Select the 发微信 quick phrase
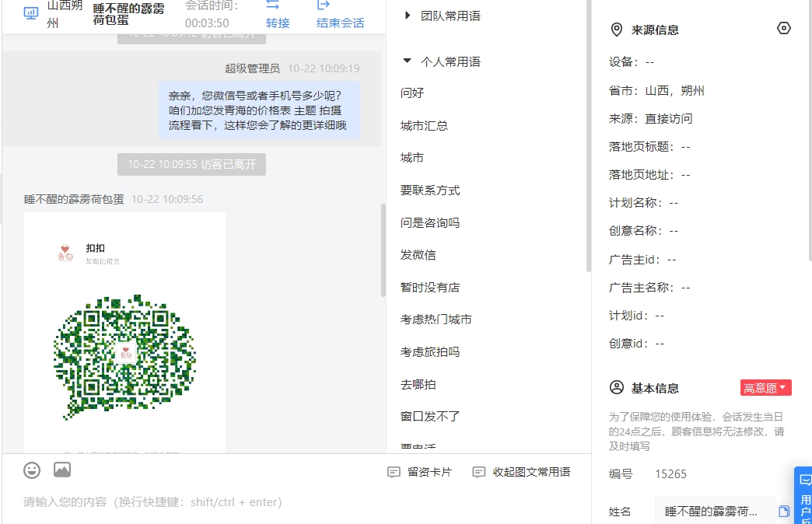Viewport: 812px width, 524px height. click(418, 255)
